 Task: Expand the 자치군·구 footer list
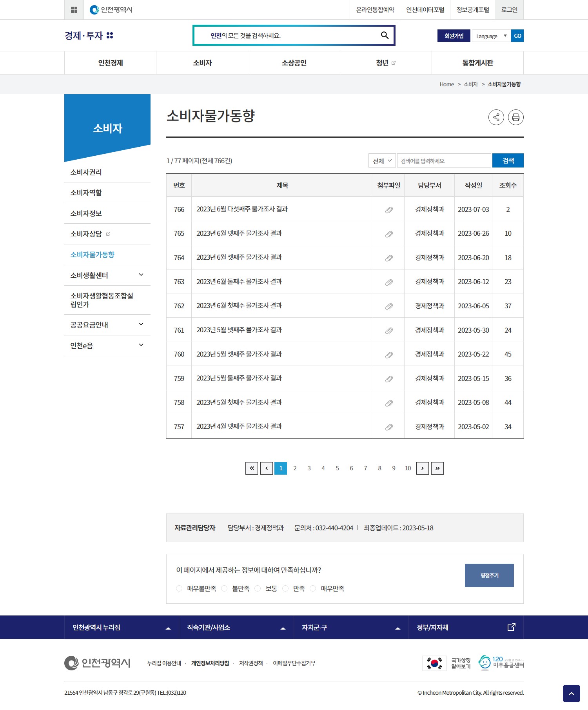[351, 627]
